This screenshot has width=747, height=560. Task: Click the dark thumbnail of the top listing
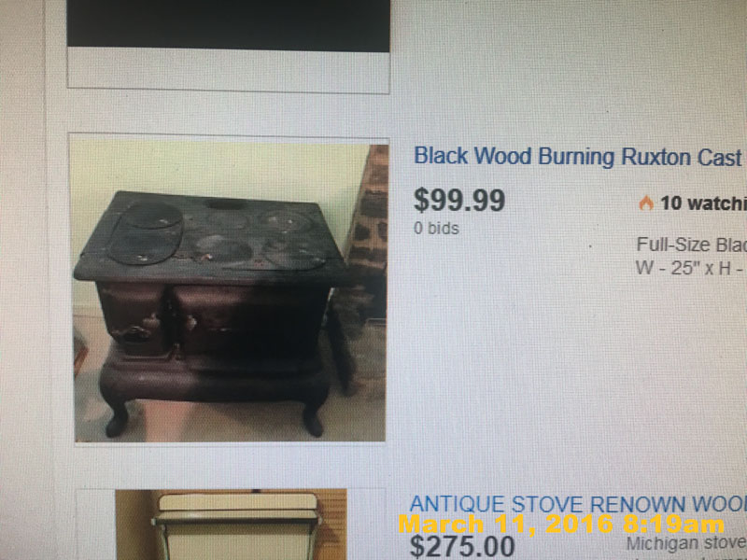coord(228,26)
